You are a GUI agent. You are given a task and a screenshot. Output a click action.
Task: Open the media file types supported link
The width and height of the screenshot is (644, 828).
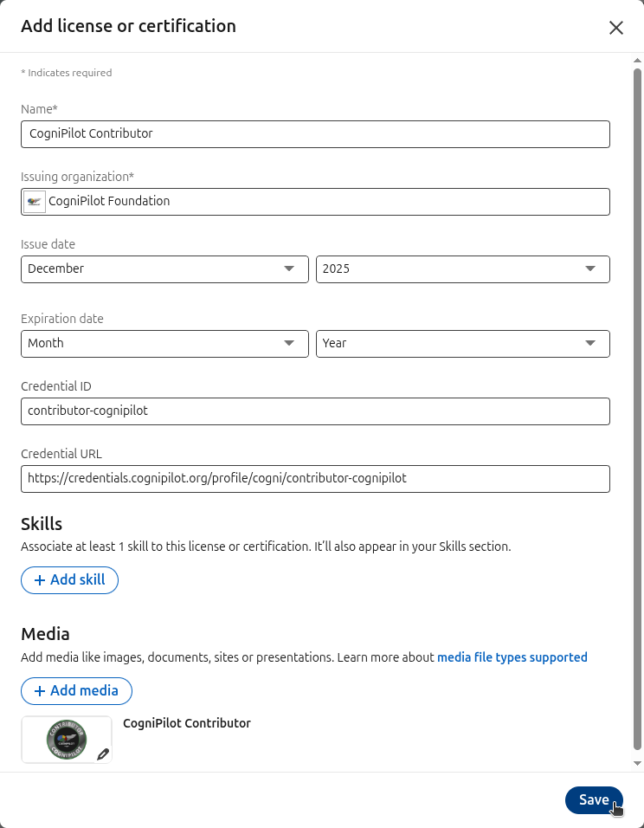(x=512, y=657)
